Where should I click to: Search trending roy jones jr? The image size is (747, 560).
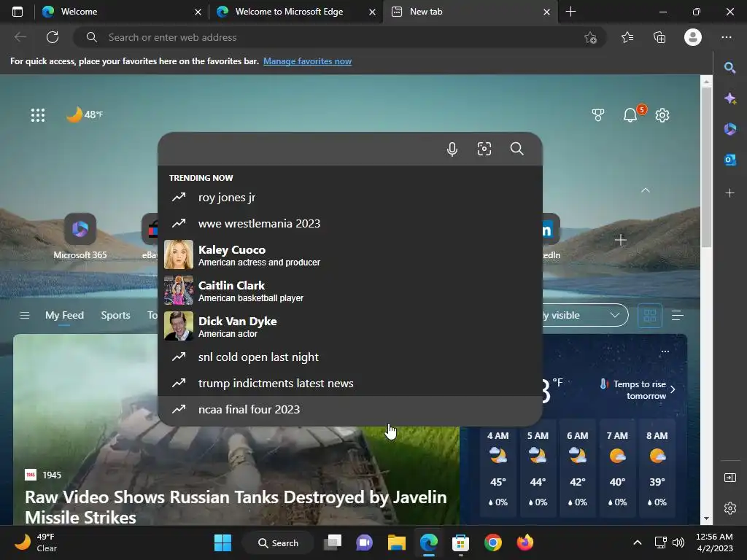coord(349,197)
